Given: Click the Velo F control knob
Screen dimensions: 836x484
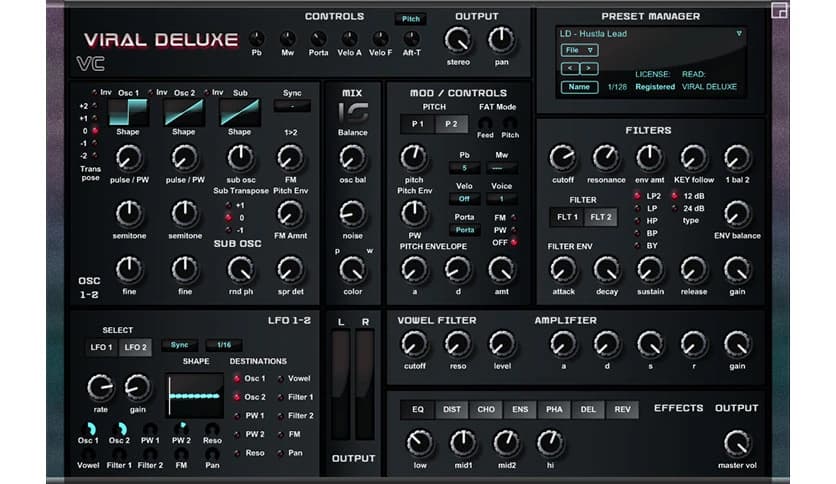Looking at the screenshot, I should [380, 39].
